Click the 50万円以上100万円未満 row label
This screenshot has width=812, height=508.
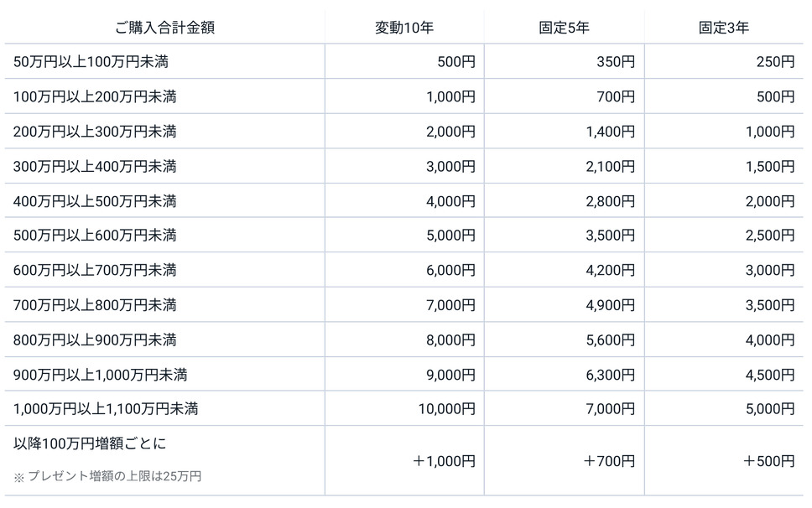96,61
